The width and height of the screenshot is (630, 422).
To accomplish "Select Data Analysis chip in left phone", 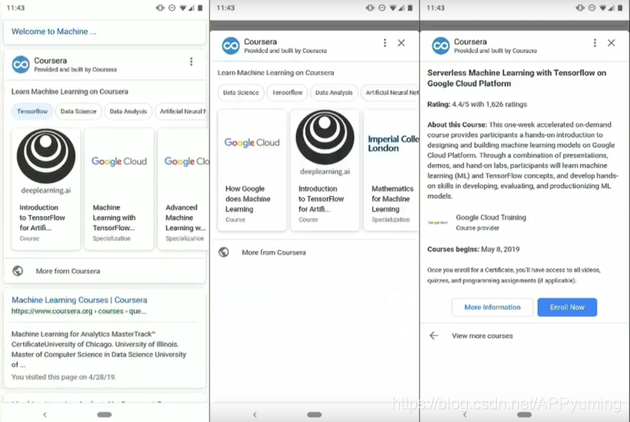I will (128, 111).
